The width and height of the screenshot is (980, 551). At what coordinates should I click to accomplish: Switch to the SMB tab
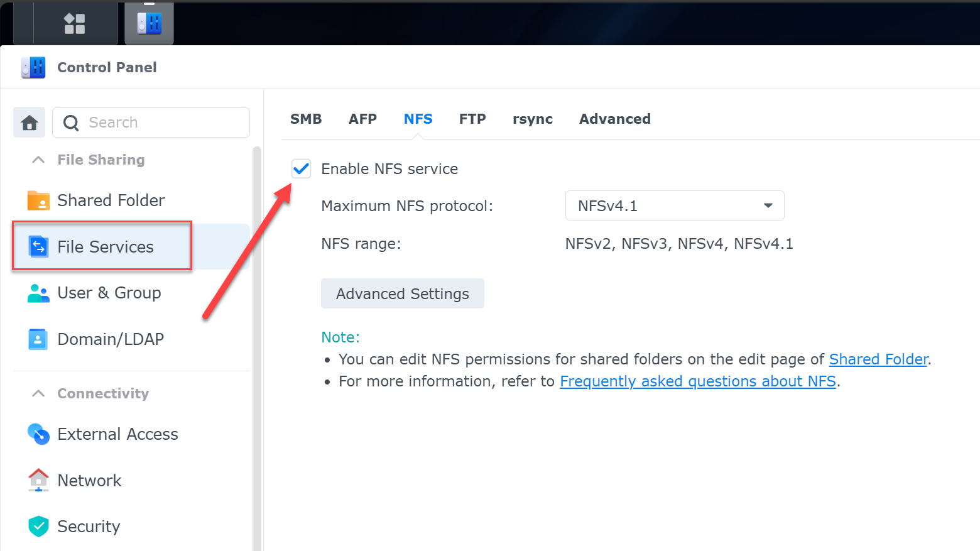coord(306,119)
